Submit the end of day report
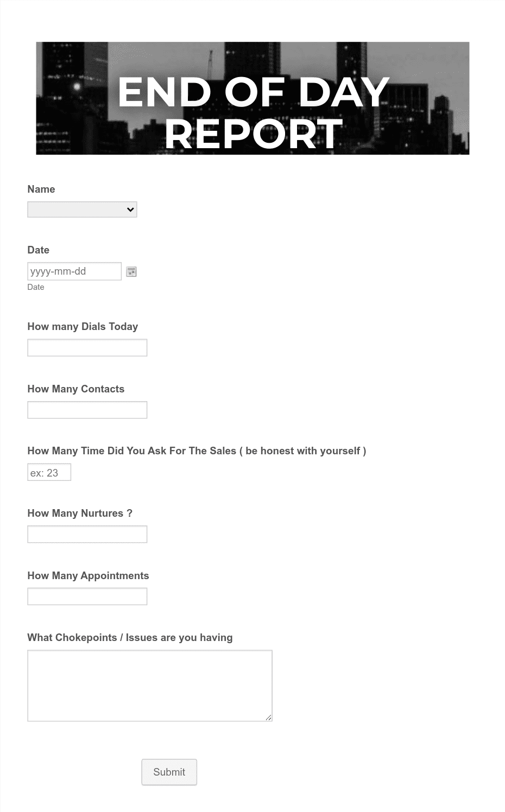 coord(169,772)
